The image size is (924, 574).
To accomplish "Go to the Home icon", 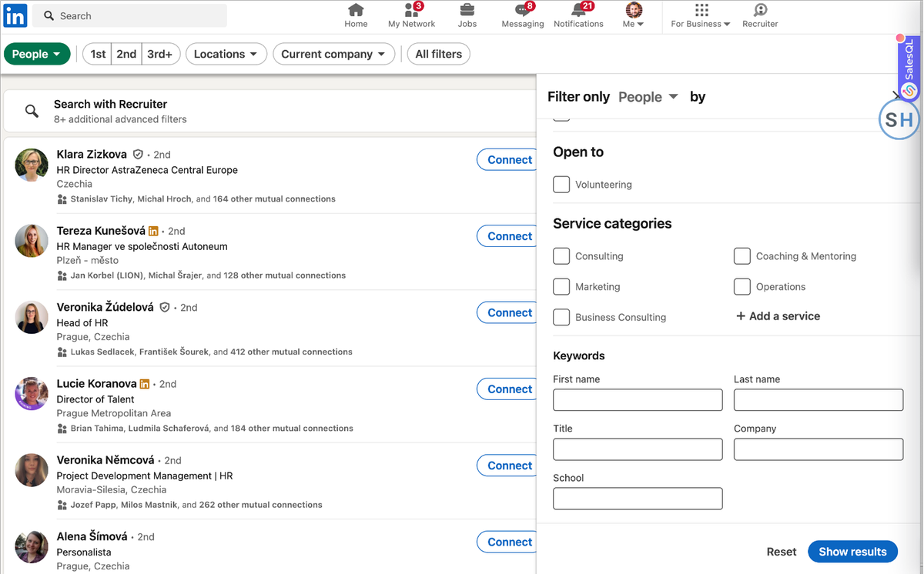I will tap(356, 10).
